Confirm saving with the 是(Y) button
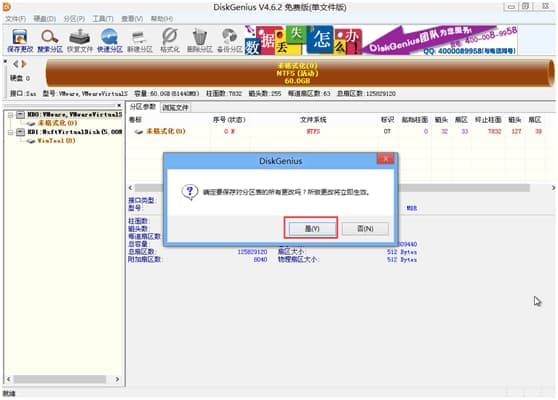The height and width of the screenshot is (400, 558). [x=312, y=228]
